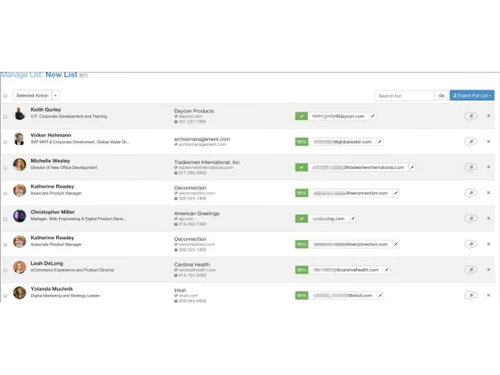Click green percentage badge for Leah DeLong's email
This screenshot has width=500, height=375.
(x=301, y=270)
